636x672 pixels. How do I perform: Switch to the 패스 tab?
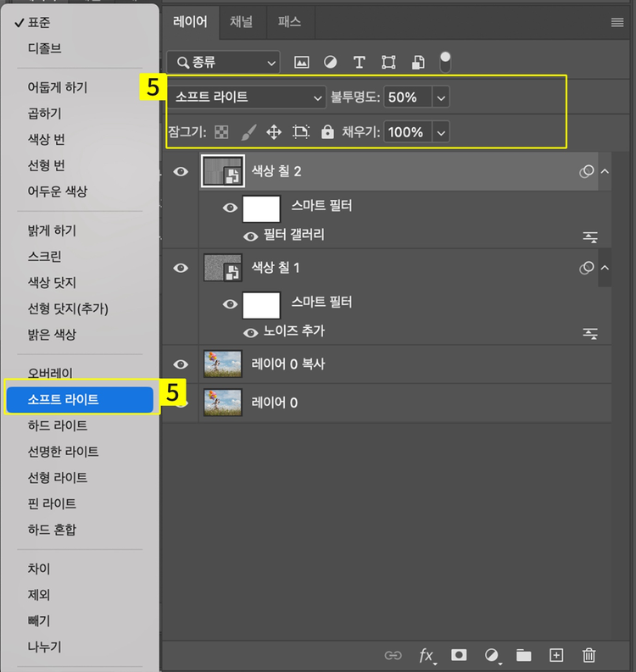pos(289,21)
